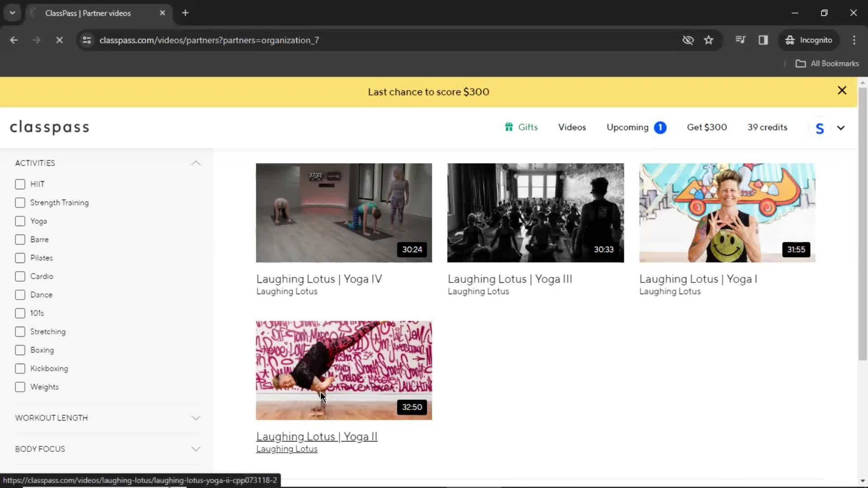868x488 pixels.
Task: Check the Pilates activity filter
Action: [20, 258]
